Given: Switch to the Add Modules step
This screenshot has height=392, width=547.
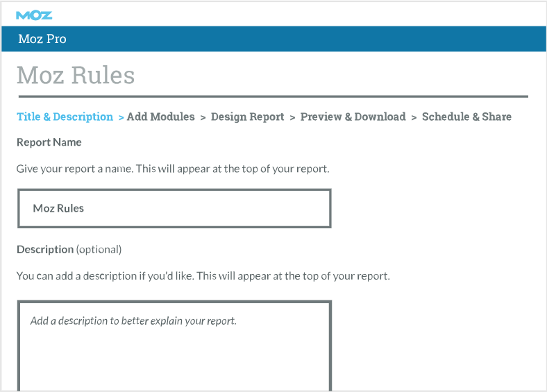Looking at the screenshot, I should (x=161, y=117).
